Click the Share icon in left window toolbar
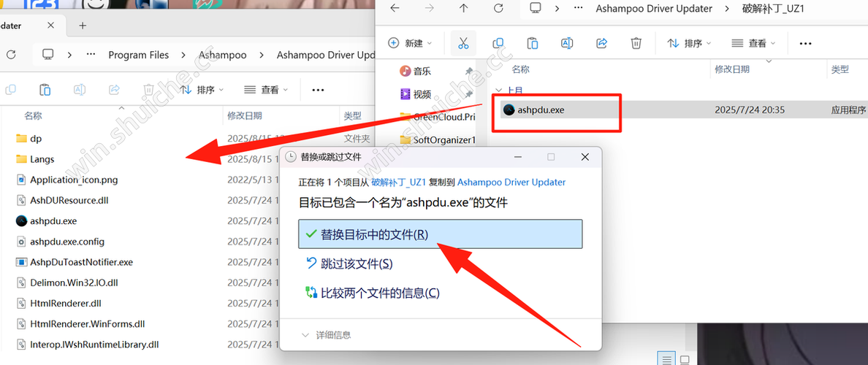Image resolution: width=868 pixels, height=365 pixels. 115,89
